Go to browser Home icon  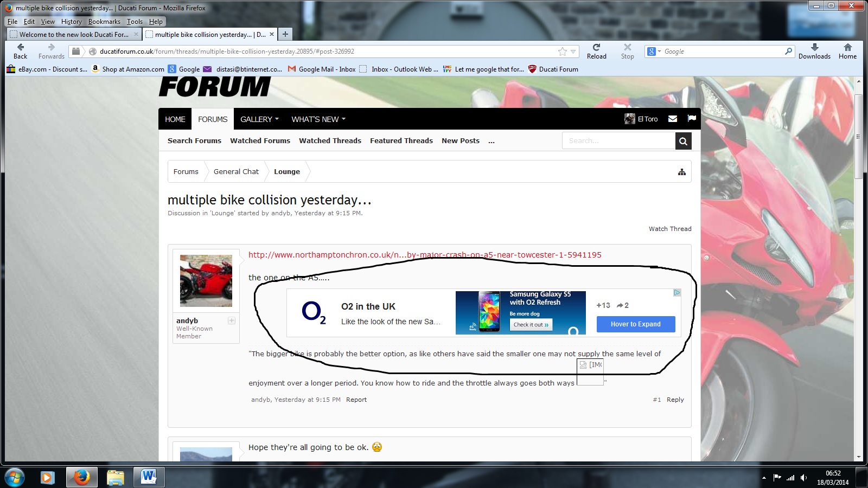tap(847, 48)
